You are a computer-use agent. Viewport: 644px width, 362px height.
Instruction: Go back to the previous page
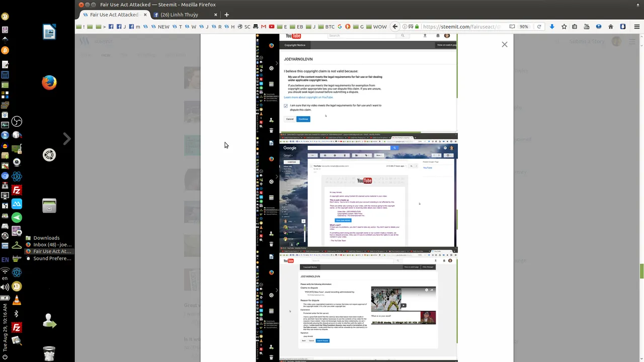coord(395,27)
